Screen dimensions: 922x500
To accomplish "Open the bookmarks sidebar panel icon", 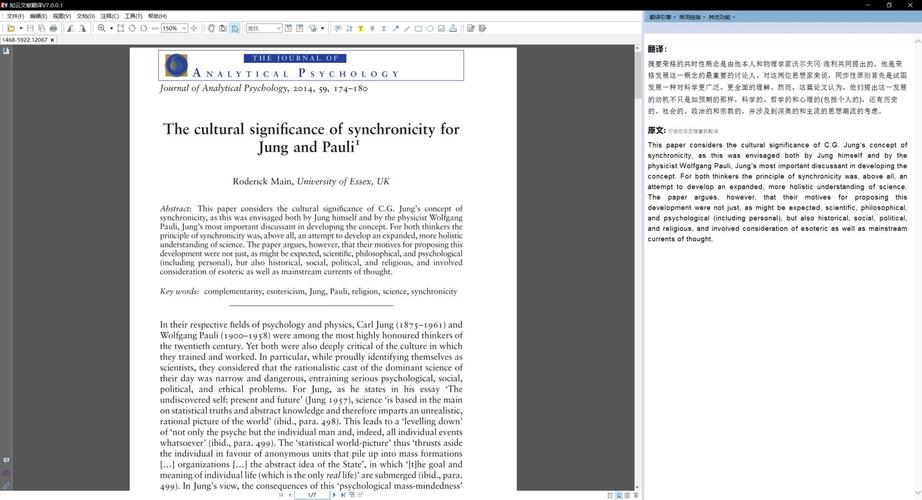I will click(x=6, y=51).
